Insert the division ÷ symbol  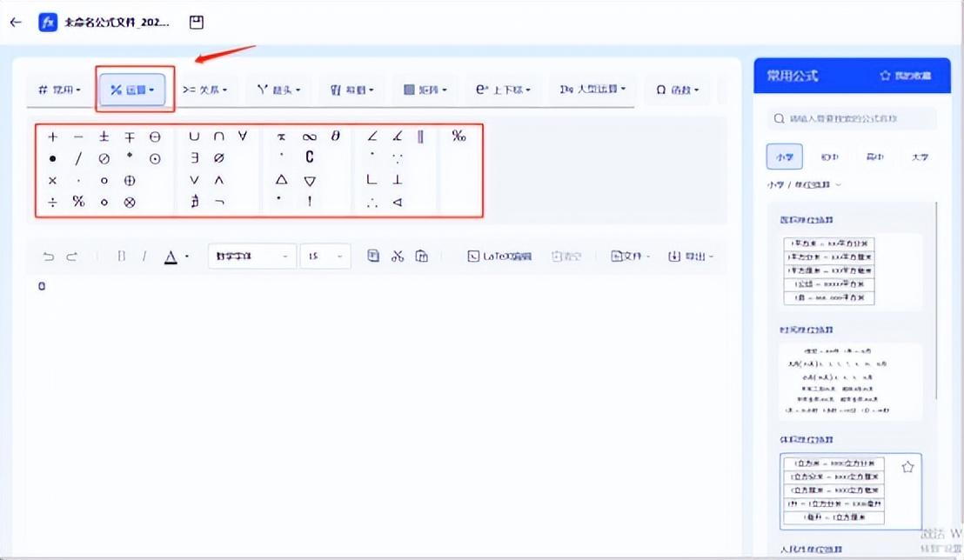pyautogui.click(x=53, y=202)
